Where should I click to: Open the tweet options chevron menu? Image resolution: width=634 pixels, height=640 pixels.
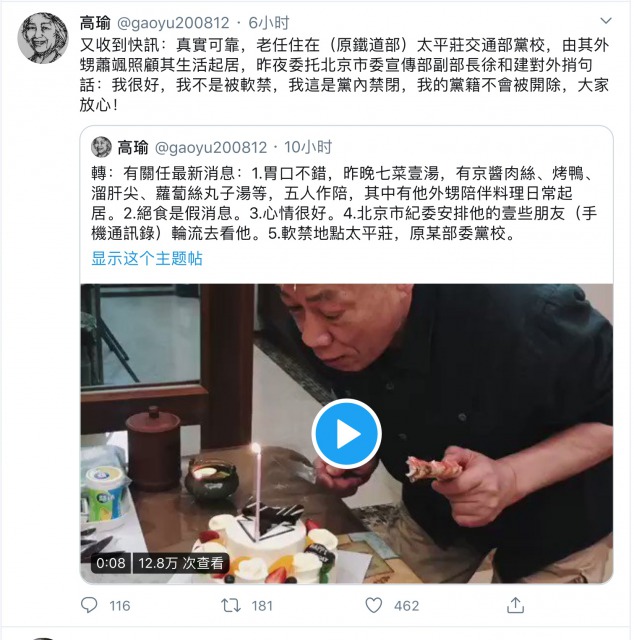(606, 20)
